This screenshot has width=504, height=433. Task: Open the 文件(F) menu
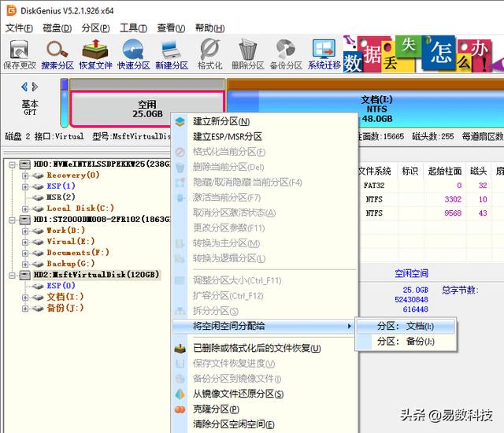19,28
